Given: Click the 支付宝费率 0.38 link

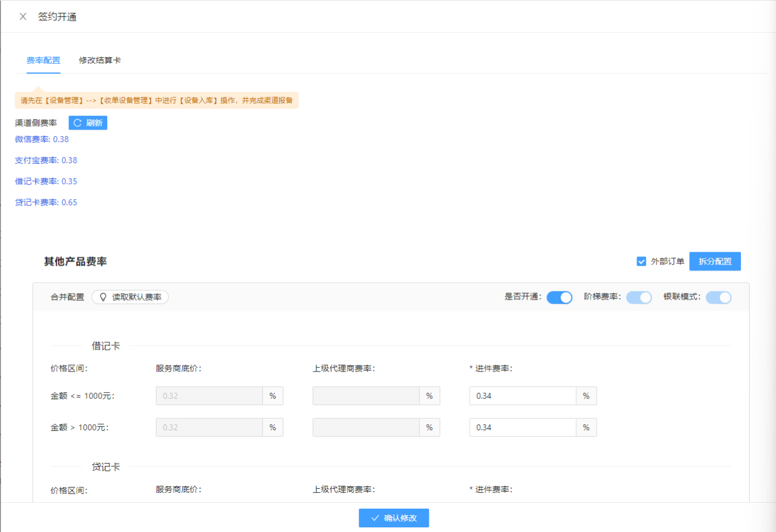Looking at the screenshot, I should (x=46, y=160).
